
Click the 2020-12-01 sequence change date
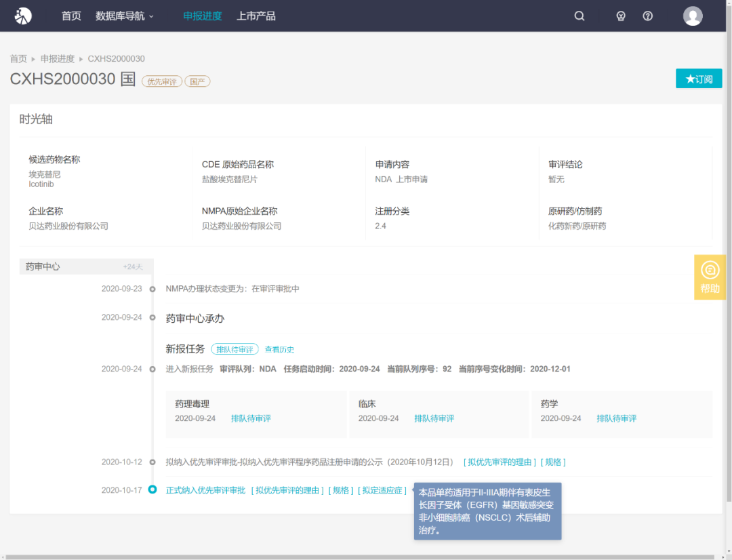click(x=550, y=369)
